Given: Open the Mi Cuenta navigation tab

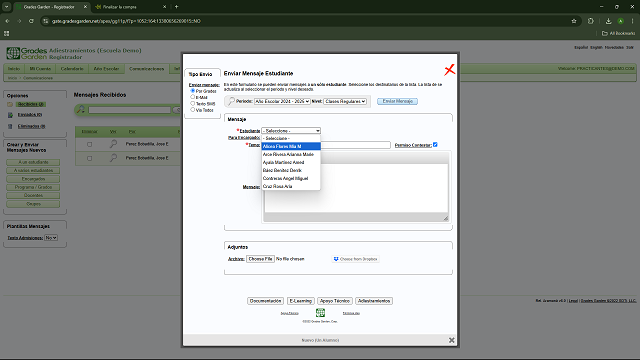Looking at the screenshot, I should point(40,69).
